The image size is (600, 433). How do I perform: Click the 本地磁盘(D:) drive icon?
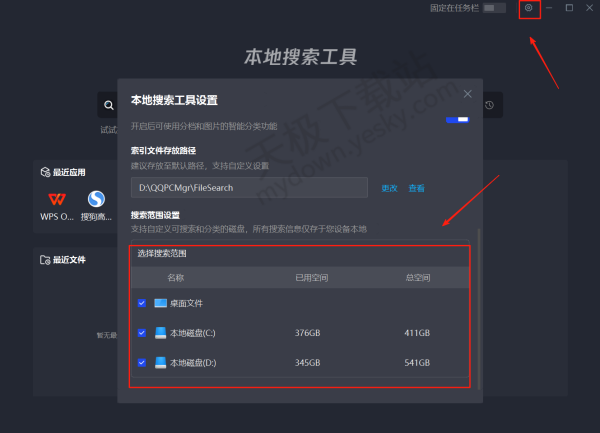(160, 363)
